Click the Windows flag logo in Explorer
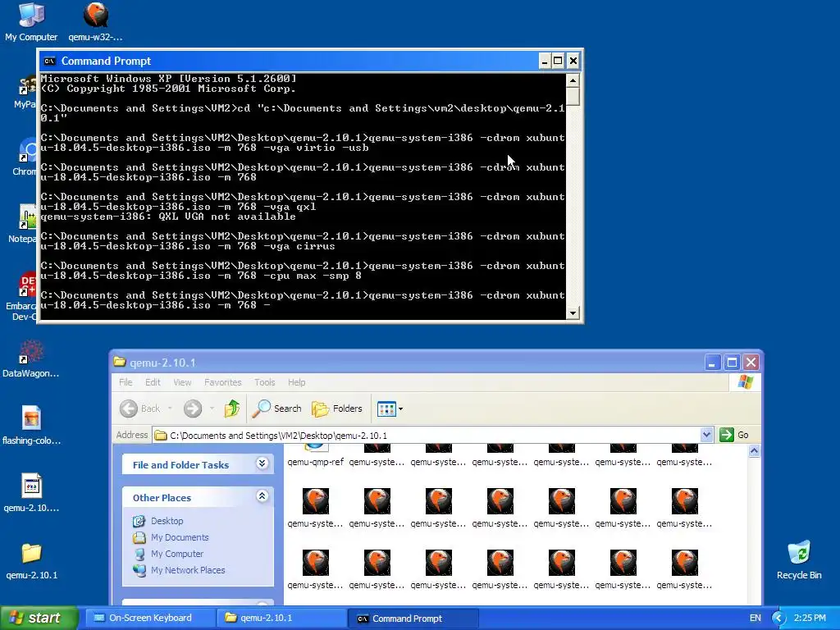The image size is (840, 630). click(x=746, y=382)
